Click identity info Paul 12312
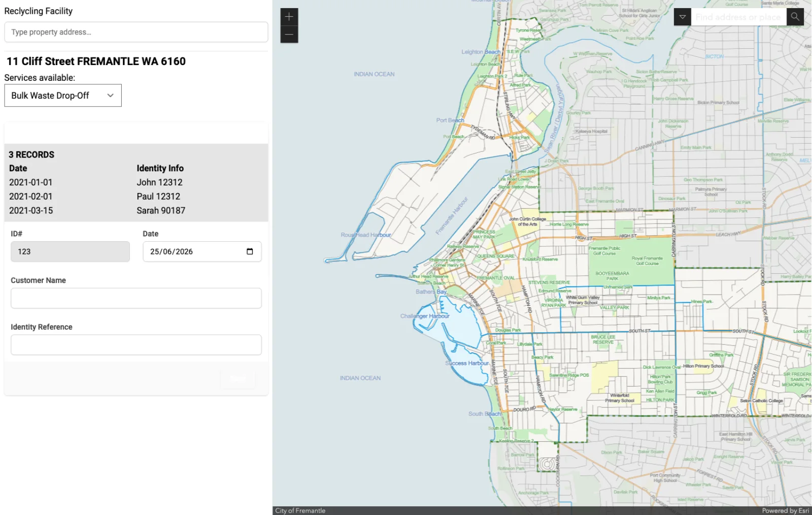812x515 pixels. tap(158, 197)
